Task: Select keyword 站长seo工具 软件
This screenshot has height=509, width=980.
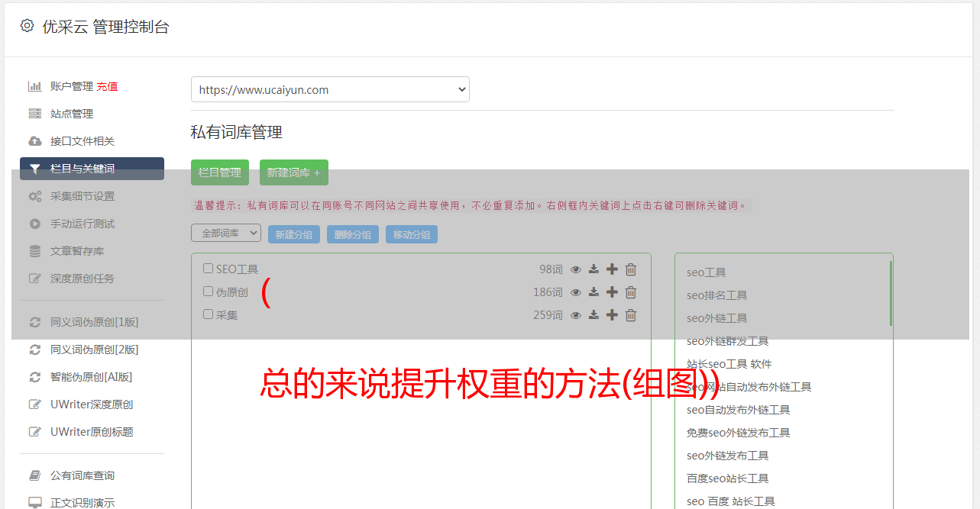Action: 729,364
